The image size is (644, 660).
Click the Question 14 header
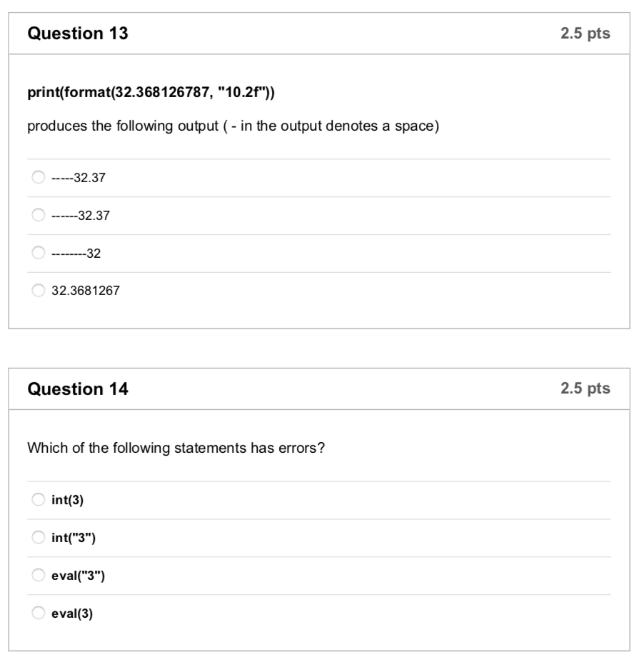point(69,389)
